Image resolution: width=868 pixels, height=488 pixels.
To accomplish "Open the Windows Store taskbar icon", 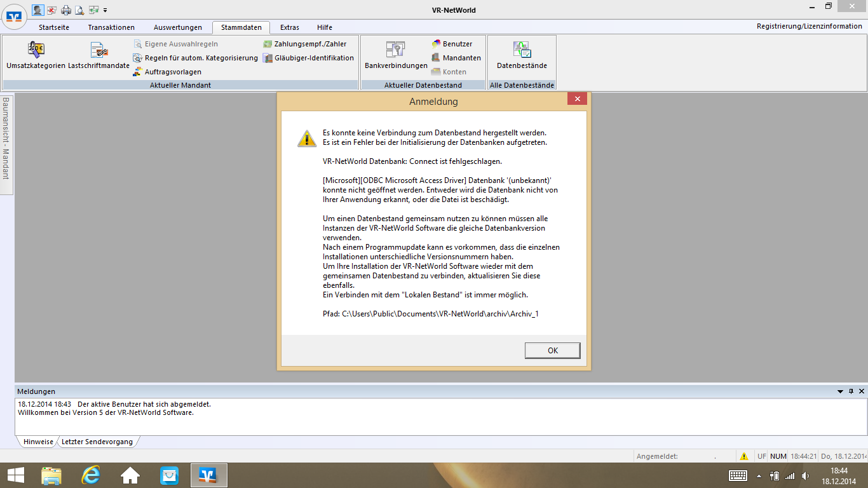I will coord(169,475).
